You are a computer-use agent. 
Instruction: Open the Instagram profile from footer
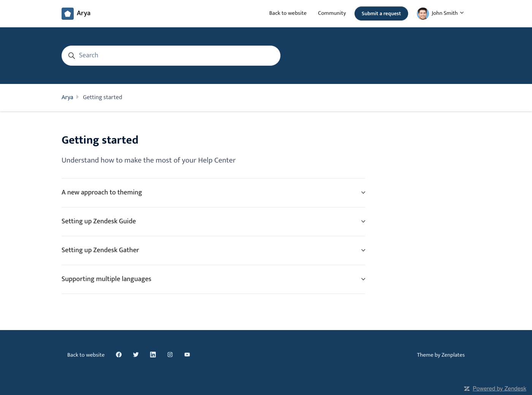[x=170, y=355]
